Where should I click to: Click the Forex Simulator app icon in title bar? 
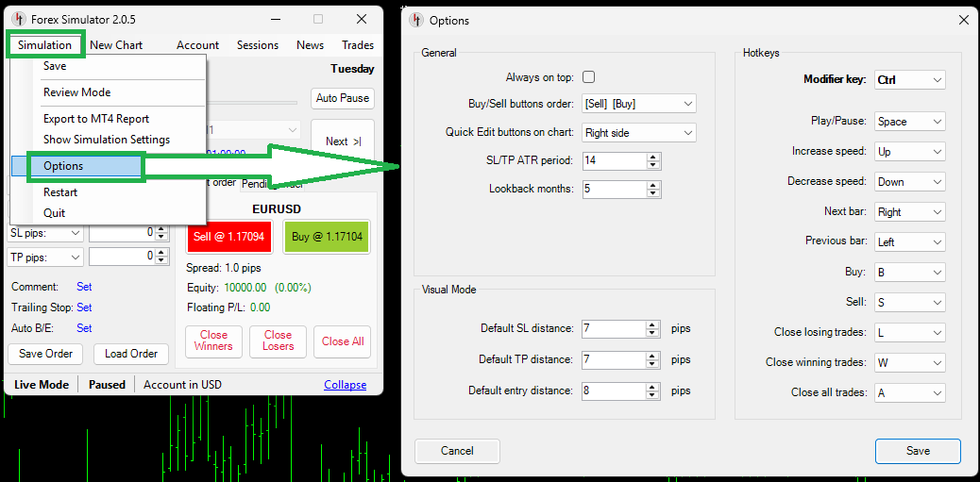18,19
